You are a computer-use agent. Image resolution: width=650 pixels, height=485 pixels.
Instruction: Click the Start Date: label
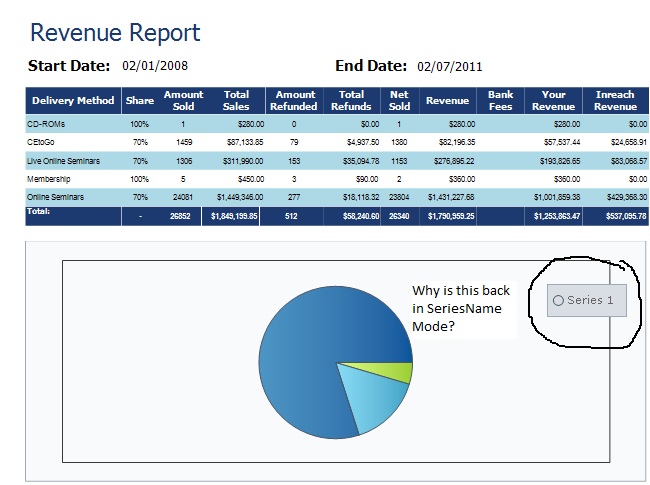69,66
